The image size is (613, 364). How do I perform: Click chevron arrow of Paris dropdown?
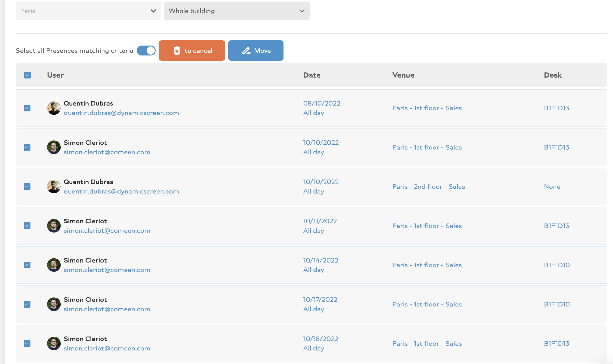[x=153, y=11]
